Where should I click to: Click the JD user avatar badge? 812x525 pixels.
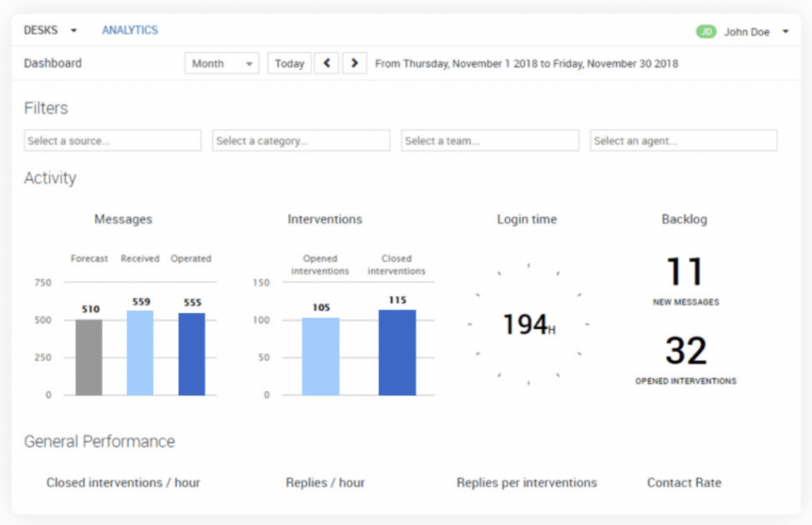(706, 32)
